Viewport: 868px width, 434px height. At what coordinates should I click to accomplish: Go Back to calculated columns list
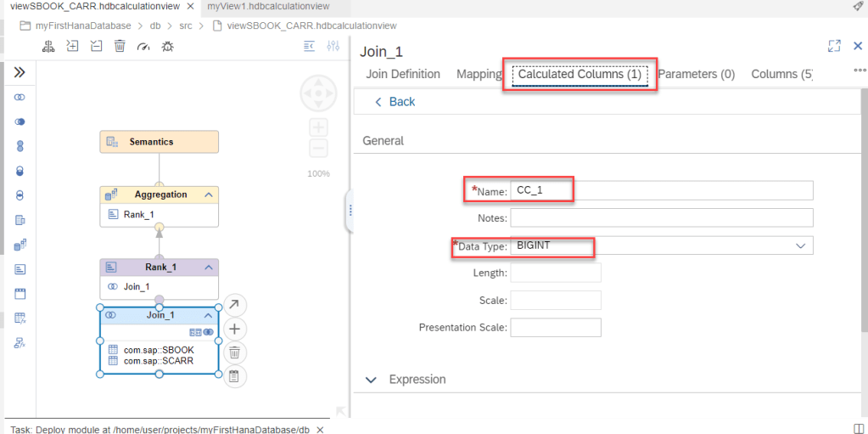395,102
